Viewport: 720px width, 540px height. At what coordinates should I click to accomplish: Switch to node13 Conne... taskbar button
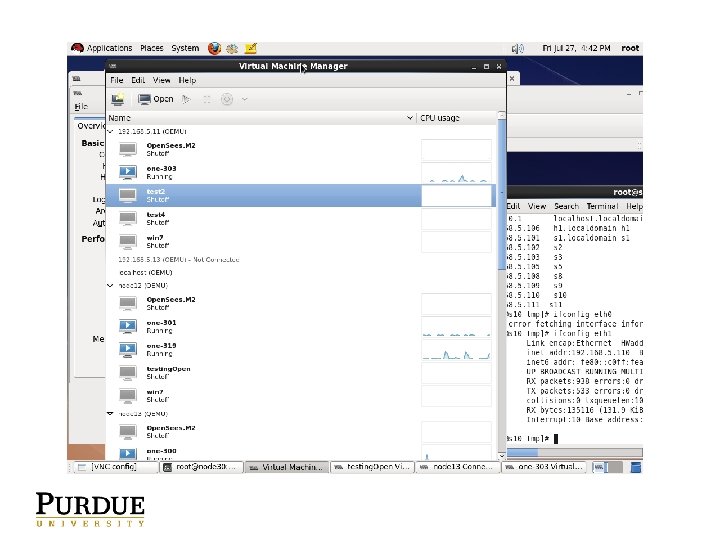coord(458,467)
